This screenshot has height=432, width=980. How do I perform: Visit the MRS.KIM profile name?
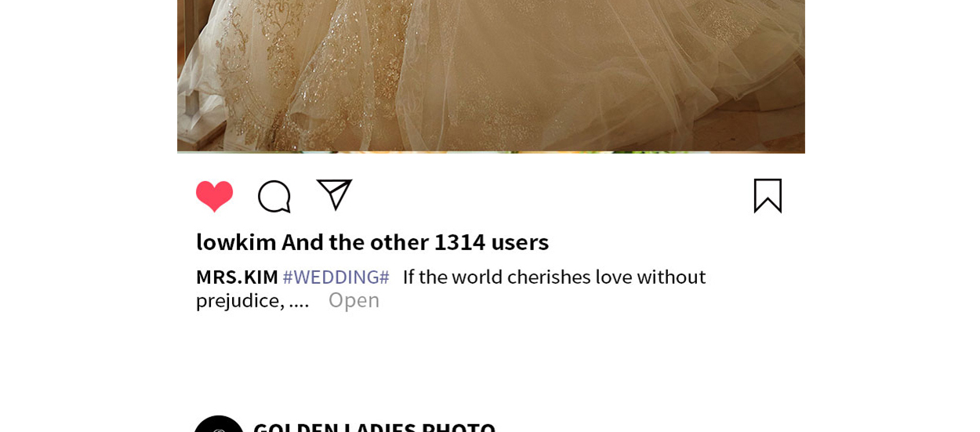point(237,277)
